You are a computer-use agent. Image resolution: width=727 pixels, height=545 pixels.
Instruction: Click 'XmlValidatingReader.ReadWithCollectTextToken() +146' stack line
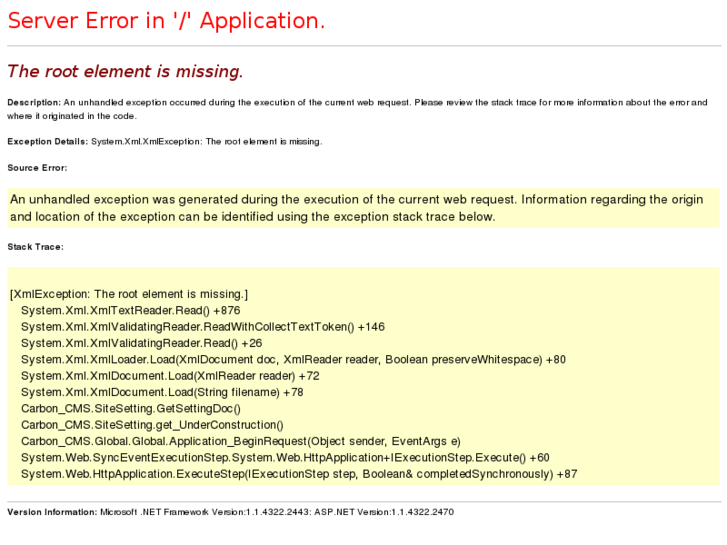[x=203, y=327]
